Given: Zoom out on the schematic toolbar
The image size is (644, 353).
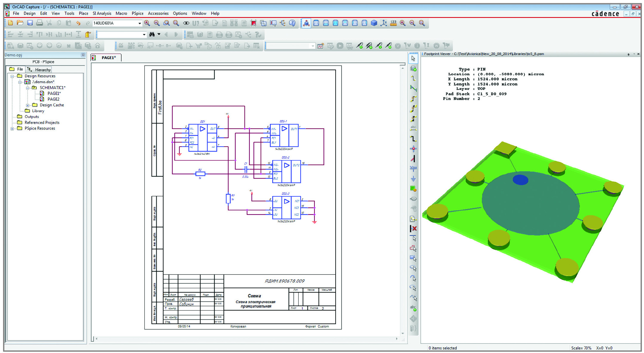Looking at the screenshot, I should [157, 23].
